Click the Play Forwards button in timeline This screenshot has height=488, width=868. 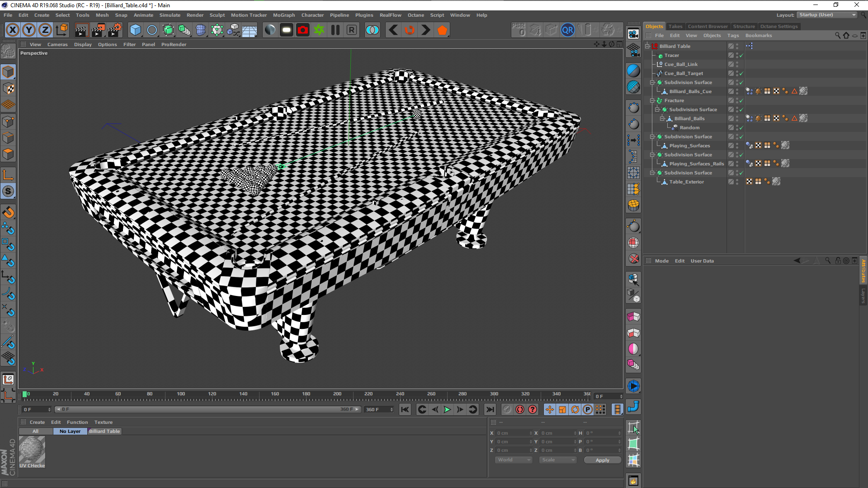click(x=447, y=409)
